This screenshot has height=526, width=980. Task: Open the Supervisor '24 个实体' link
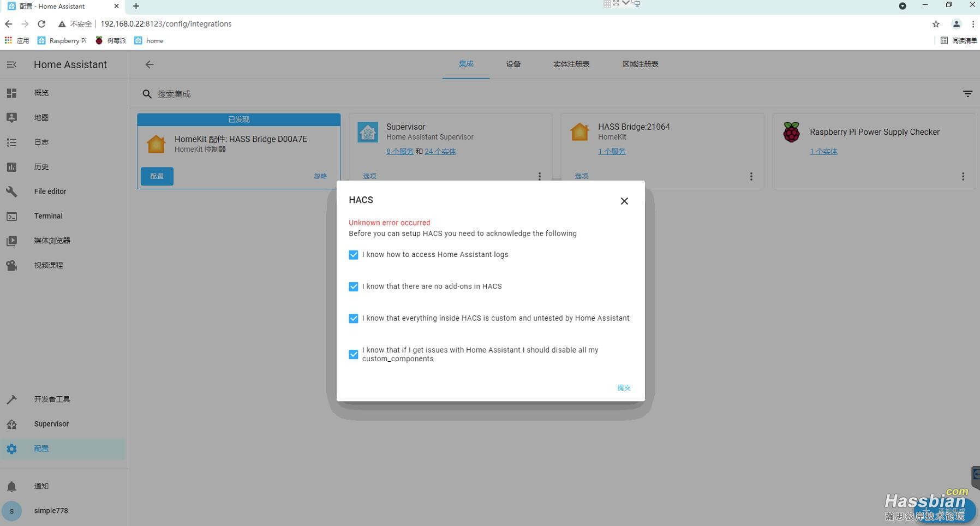tap(440, 152)
